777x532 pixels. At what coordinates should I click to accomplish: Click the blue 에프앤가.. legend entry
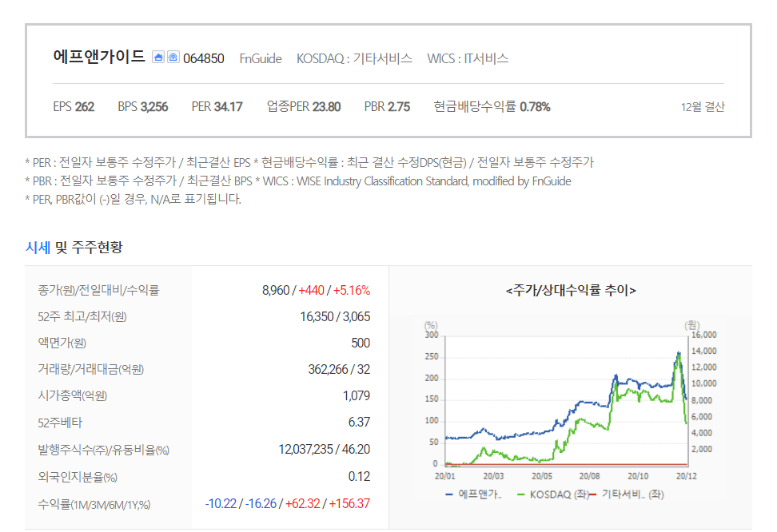click(474, 494)
